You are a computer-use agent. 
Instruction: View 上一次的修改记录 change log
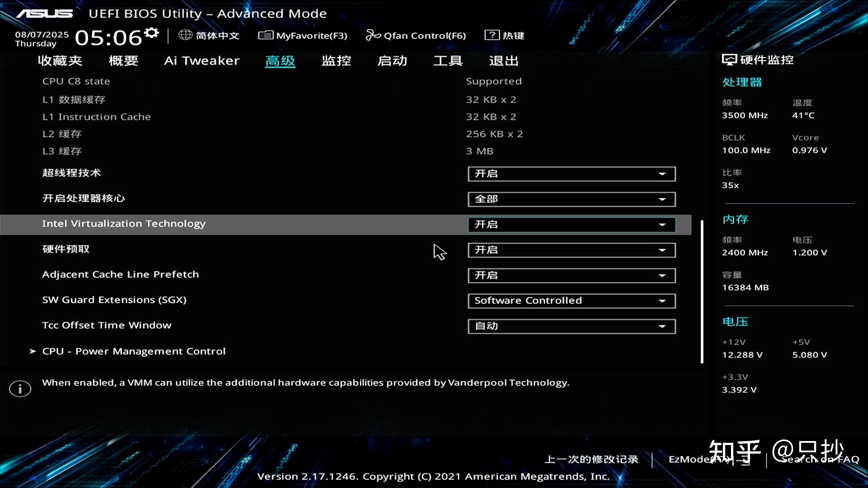590,459
